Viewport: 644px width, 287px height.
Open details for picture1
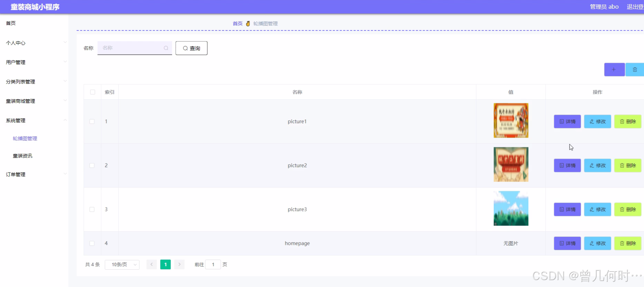[567, 121]
